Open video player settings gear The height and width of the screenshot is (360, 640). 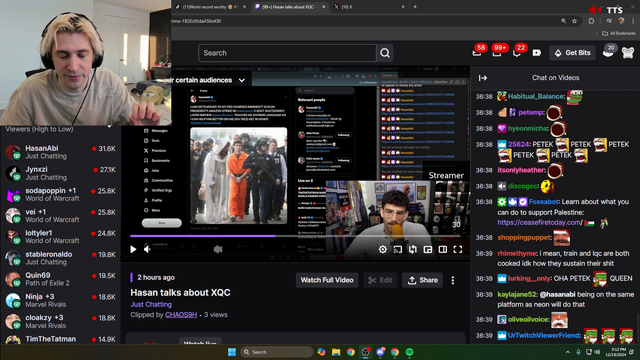tap(382, 249)
